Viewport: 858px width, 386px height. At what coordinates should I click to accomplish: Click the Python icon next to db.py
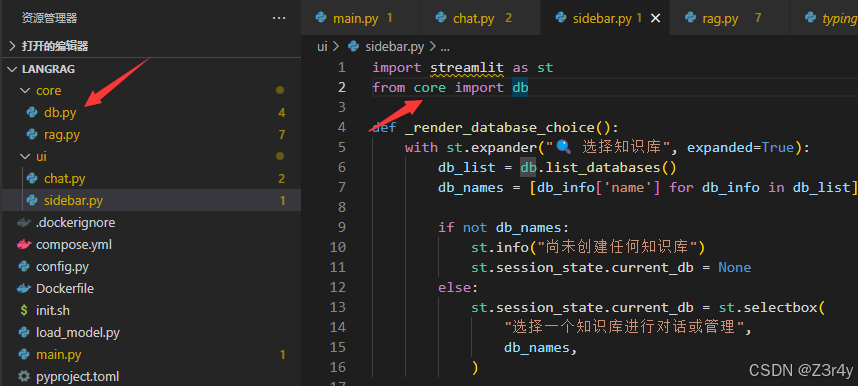click(x=32, y=113)
